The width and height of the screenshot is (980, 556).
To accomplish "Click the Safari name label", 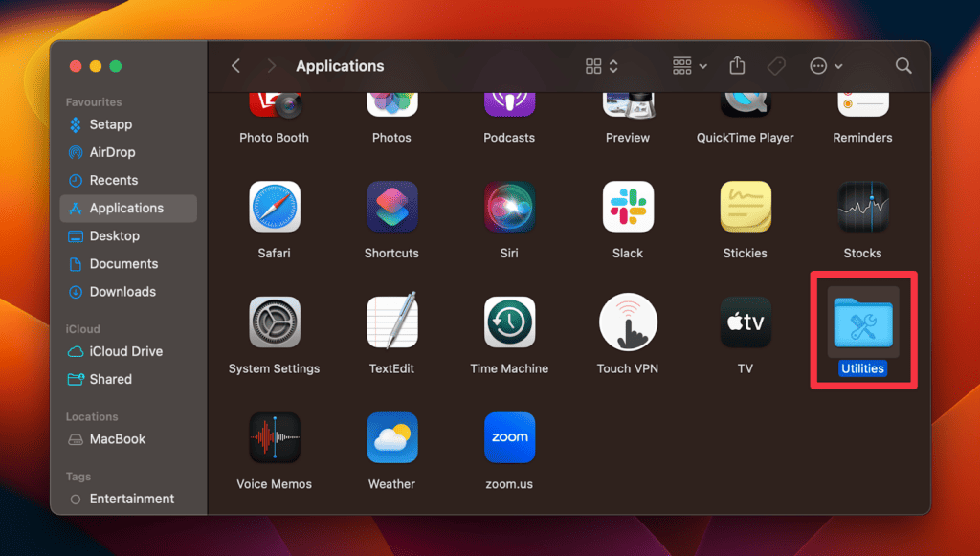I will 274,253.
